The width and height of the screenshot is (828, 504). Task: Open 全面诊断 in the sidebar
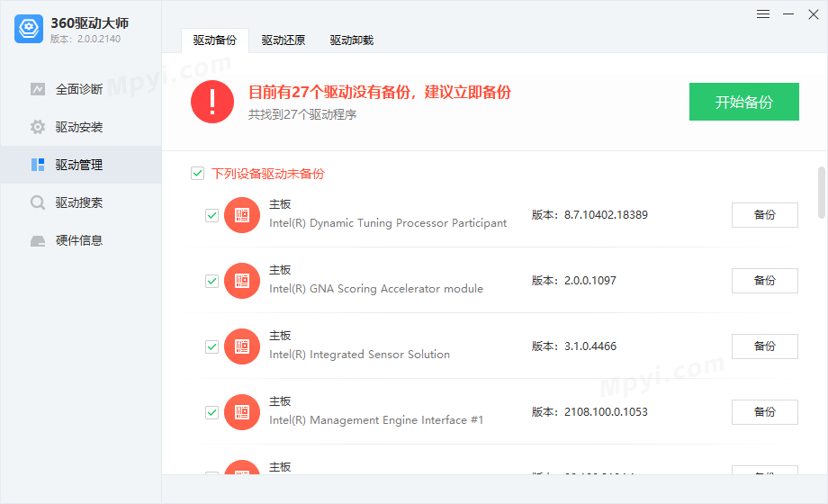click(81, 89)
